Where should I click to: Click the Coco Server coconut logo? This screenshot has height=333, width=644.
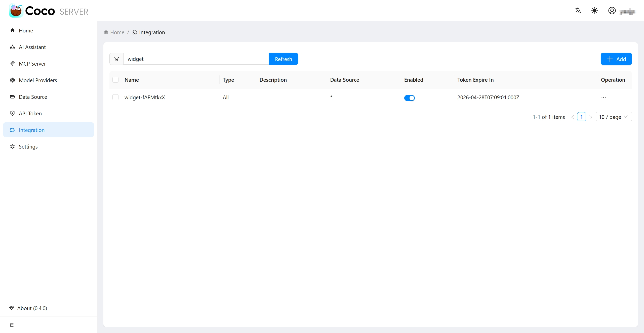point(16,11)
